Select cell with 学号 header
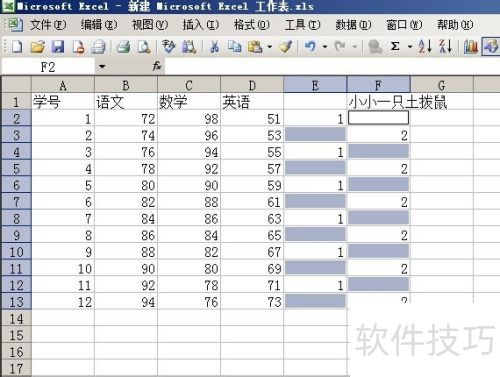 point(63,102)
